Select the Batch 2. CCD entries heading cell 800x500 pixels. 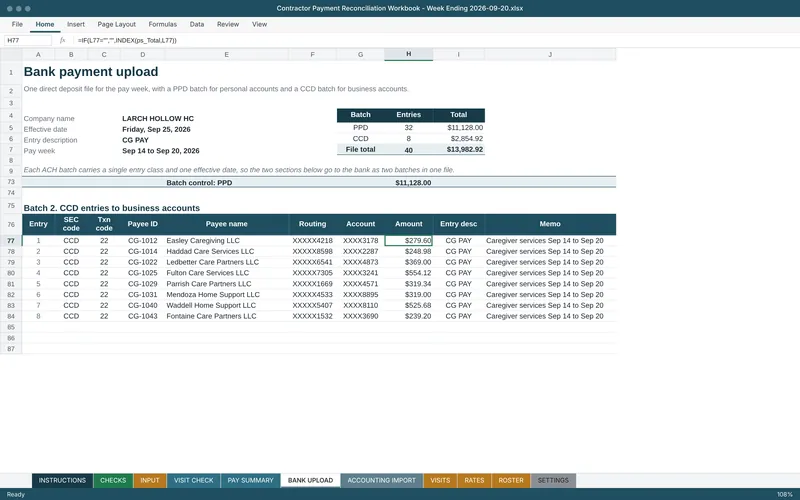[111, 208]
